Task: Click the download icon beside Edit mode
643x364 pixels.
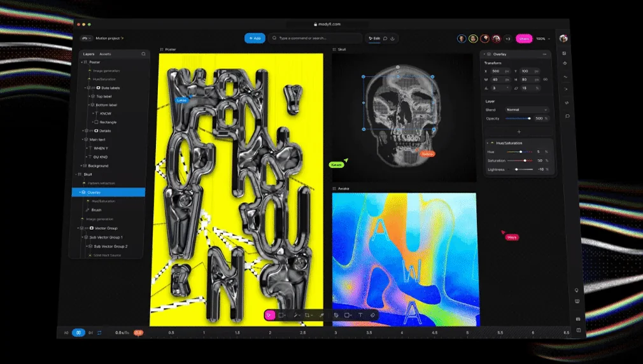Action: click(x=393, y=38)
